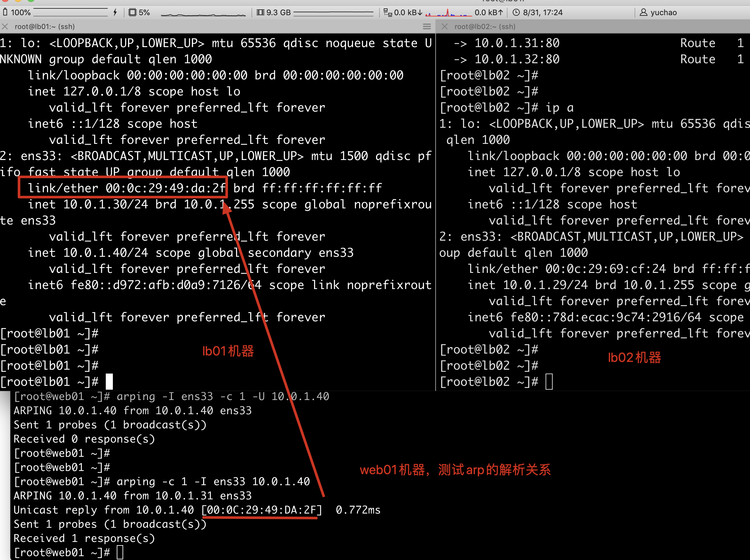This screenshot has height=560, width=750.
Task: Close the root@lb01 ssh tab
Action: pos(5,26)
